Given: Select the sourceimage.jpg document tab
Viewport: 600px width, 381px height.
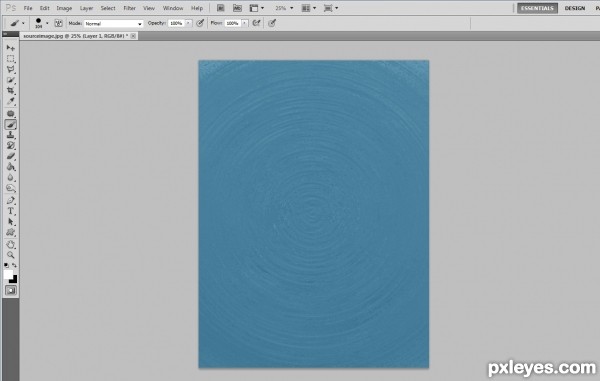Looking at the screenshot, I should [75, 36].
